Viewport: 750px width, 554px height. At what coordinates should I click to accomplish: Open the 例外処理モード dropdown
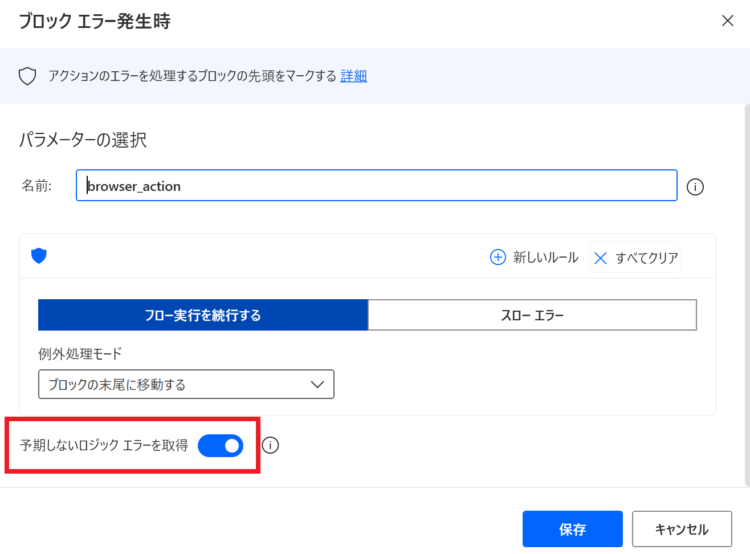186,384
